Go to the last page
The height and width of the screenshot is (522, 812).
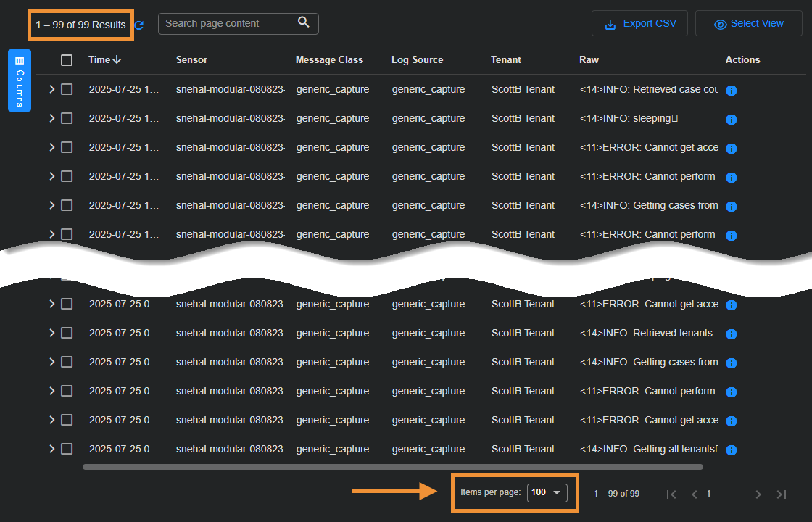coord(781,494)
